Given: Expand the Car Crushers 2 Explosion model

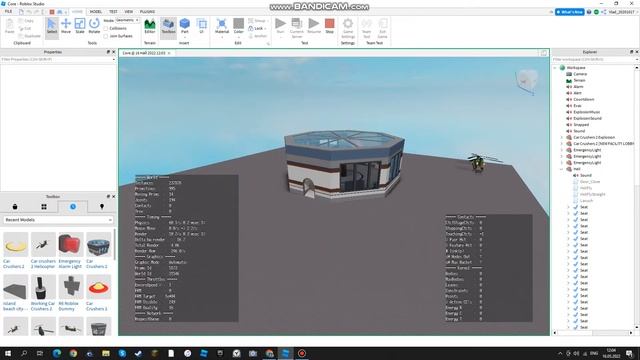Looking at the screenshot, I should [562, 137].
